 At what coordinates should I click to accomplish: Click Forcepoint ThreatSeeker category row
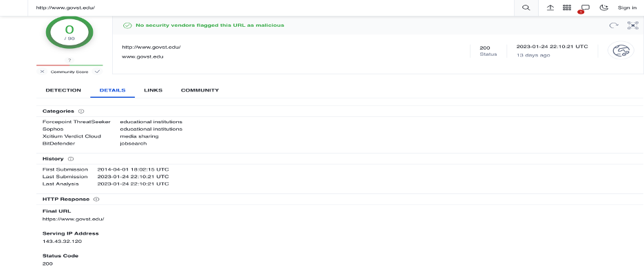[112, 122]
